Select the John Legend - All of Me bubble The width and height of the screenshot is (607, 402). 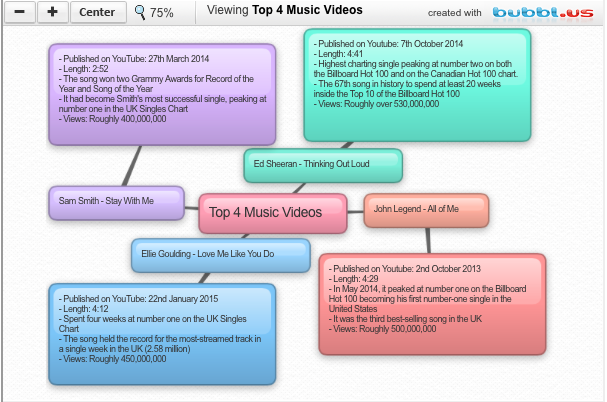(426, 210)
